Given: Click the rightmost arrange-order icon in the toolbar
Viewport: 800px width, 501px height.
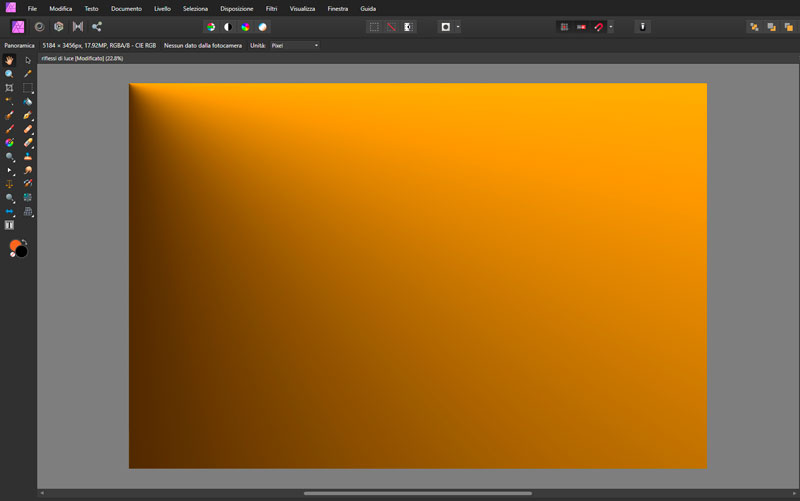Looking at the screenshot, I should [x=789, y=27].
